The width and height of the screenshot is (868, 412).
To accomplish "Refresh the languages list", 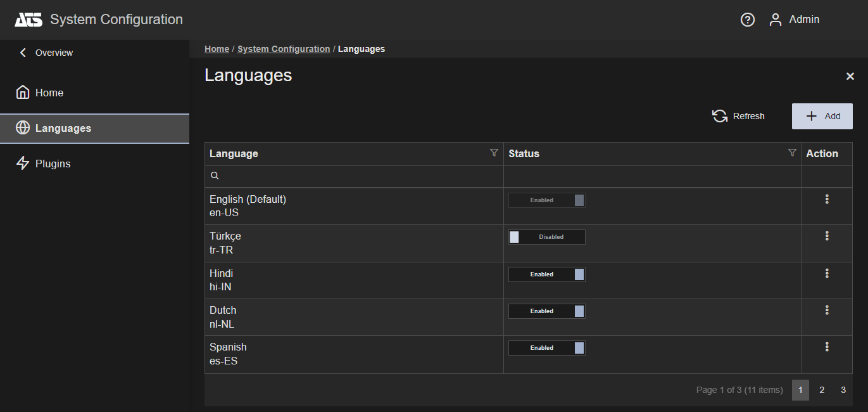I will tap(738, 116).
